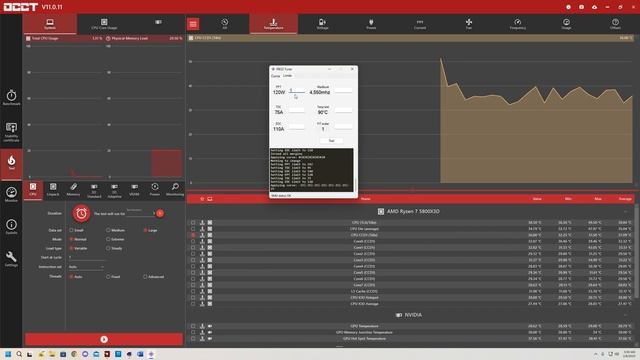Viewport: 640px width, 360px height.
Task: Open the Stability certificate sidebar section
Action: [11, 132]
